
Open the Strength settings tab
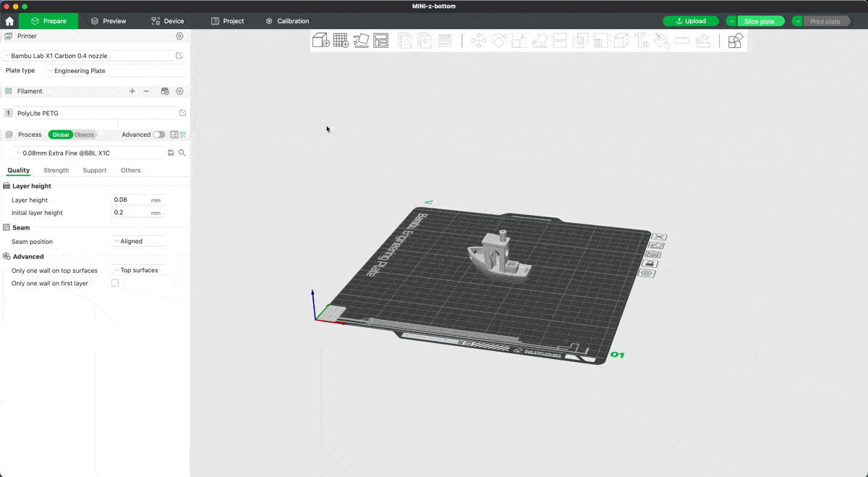(56, 171)
